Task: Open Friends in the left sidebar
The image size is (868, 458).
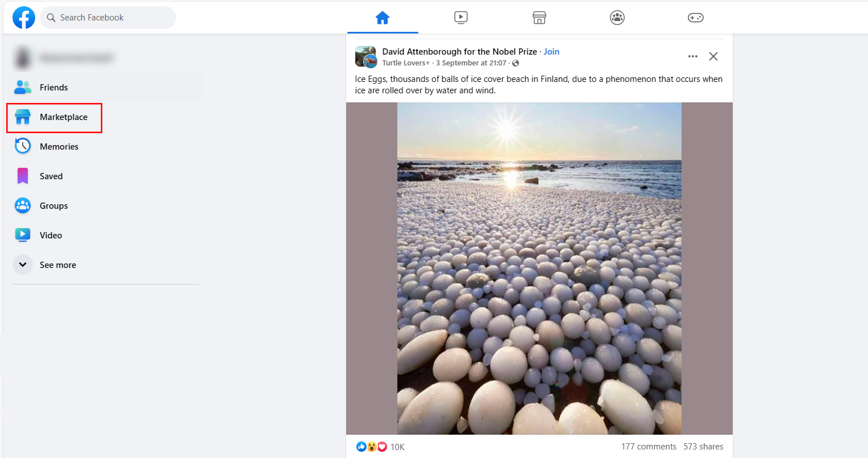Action: point(53,88)
